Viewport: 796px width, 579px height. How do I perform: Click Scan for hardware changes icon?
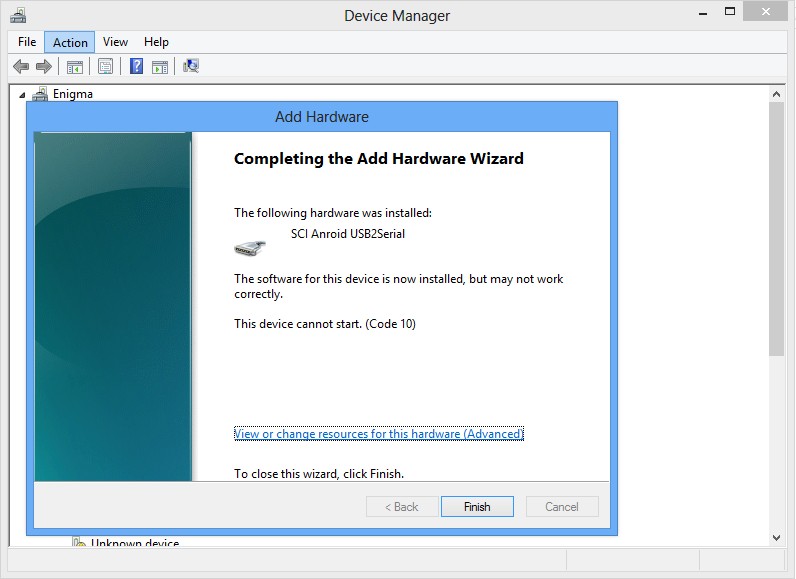tap(191, 67)
